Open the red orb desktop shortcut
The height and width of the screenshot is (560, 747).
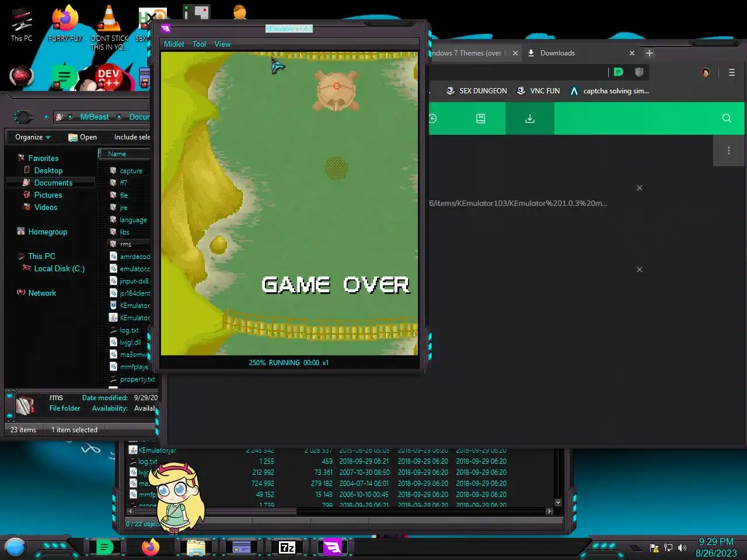(x=22, y=76)
